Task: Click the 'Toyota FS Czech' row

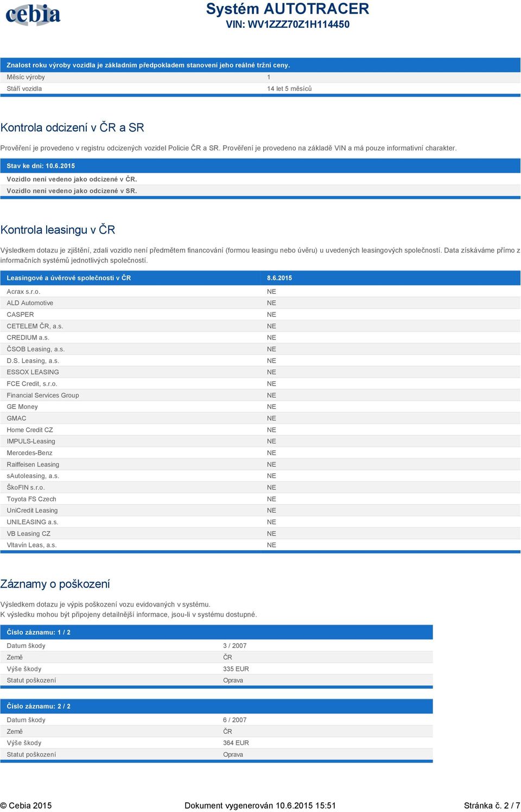Action: point(260,499)
